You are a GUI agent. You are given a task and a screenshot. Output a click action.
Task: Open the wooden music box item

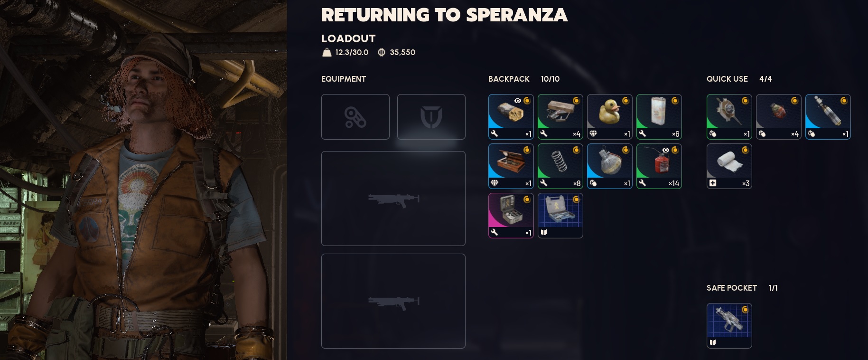click(511, 166)
